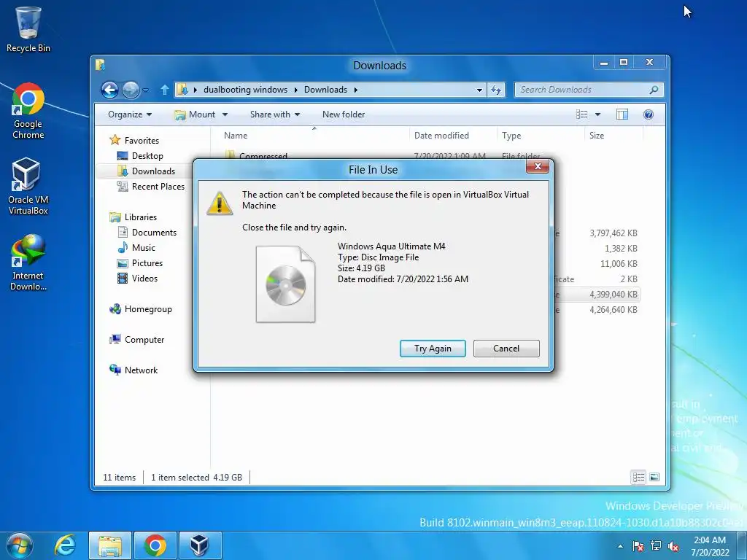
Task: Switch to VirtualBox in the taskbar
Action: click(200, 545)
